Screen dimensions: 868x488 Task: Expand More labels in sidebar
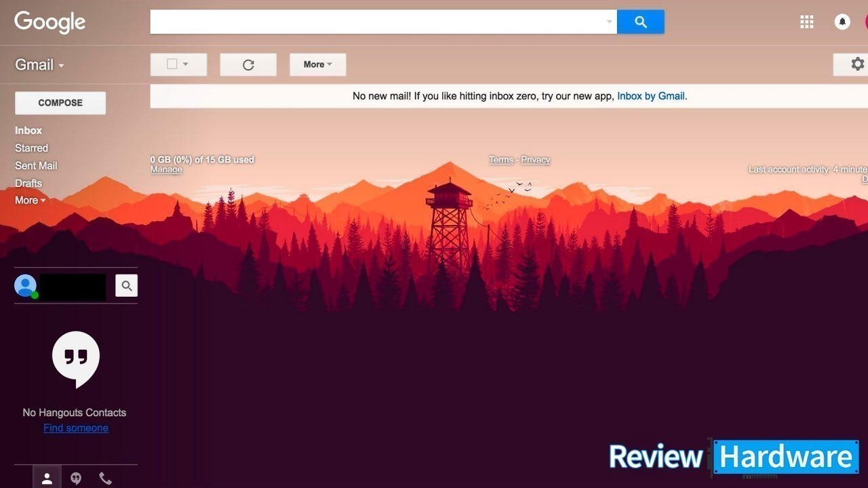coord(30,200)
